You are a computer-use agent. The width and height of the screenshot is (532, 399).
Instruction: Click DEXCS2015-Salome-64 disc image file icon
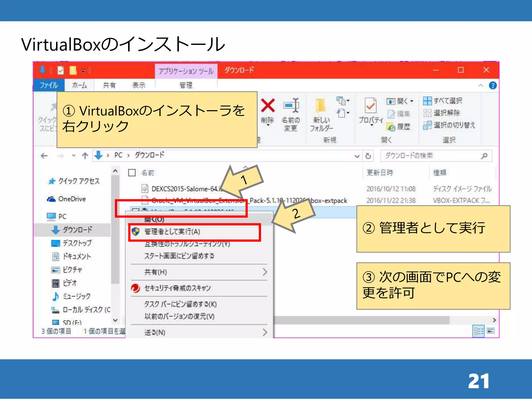[x=145, y=189]
